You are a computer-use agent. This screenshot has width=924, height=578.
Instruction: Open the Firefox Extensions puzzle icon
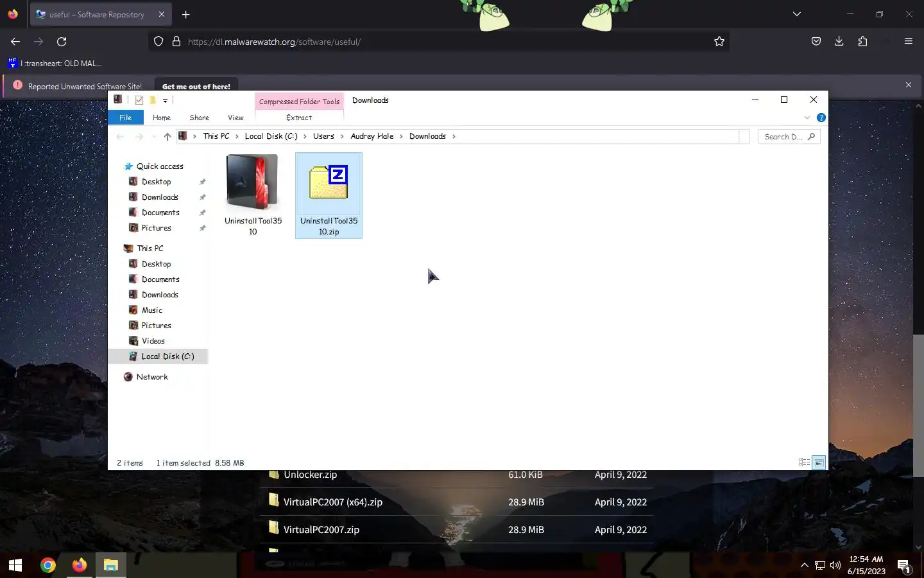(x=862, y=41)
